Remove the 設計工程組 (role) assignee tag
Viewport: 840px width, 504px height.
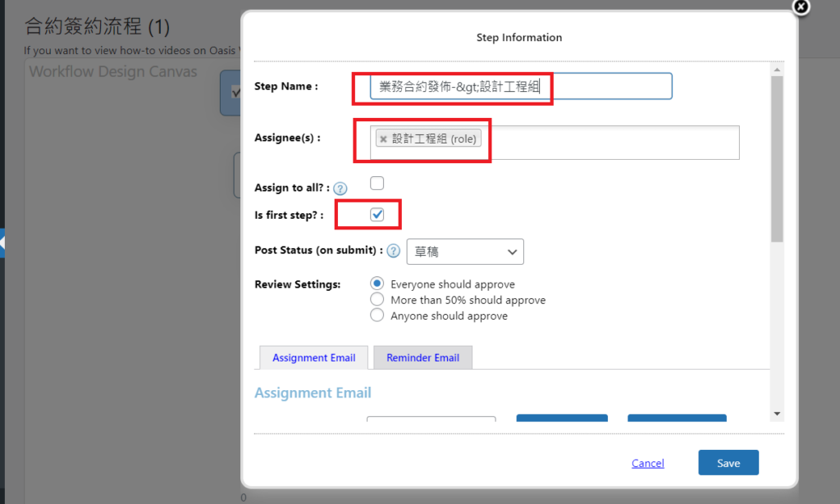click(x=383, y=139)
